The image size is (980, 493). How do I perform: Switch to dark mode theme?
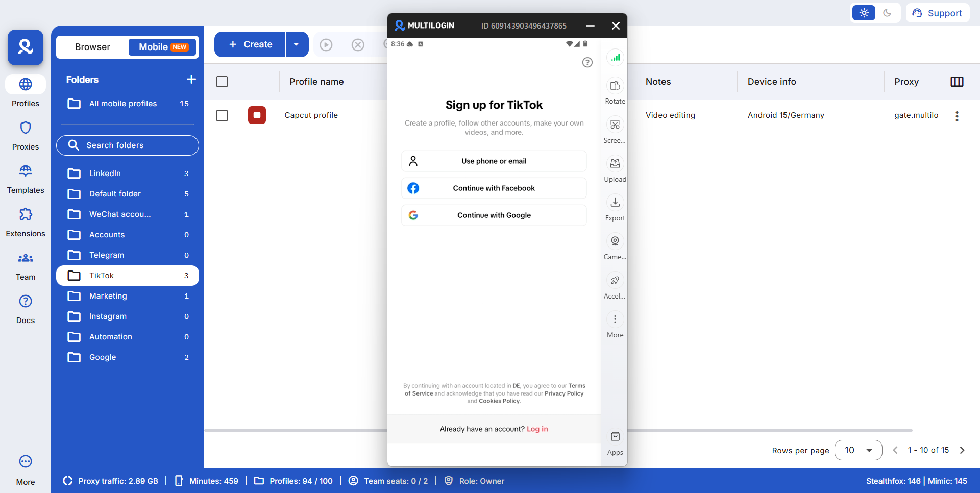(x=887, y=13)
